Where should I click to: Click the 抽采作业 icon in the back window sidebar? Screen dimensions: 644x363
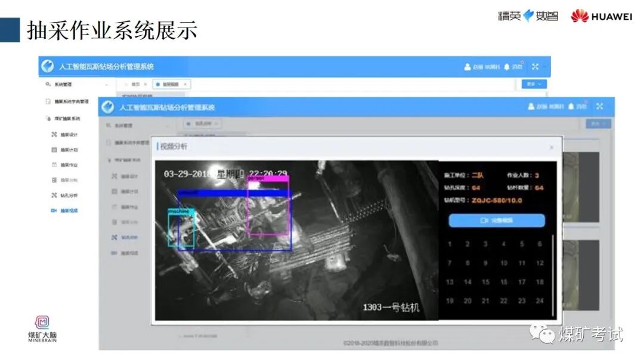(54, 165)
